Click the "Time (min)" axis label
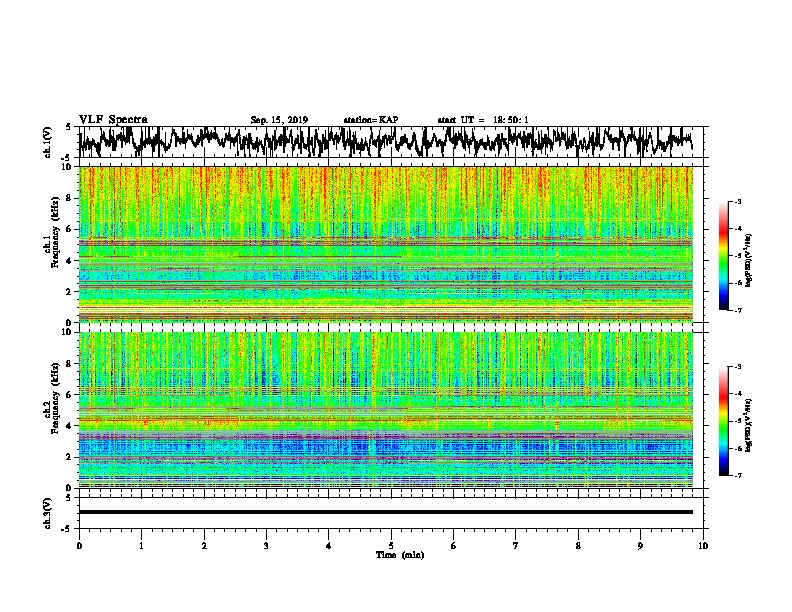792x612 pixels. click(400, 555)
